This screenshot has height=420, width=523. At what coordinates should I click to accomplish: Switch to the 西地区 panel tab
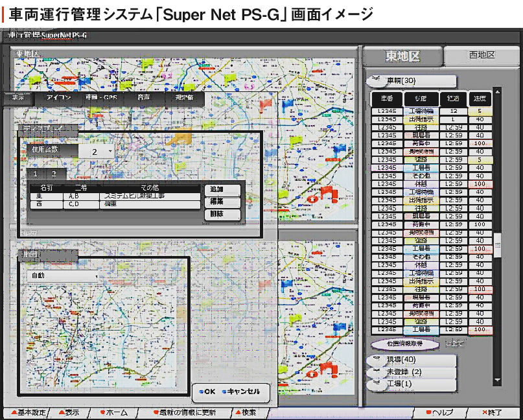click(482, 54)
